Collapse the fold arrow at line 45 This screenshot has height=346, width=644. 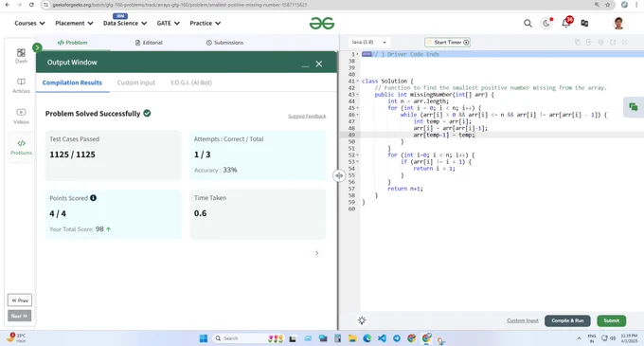pos(357,108)
